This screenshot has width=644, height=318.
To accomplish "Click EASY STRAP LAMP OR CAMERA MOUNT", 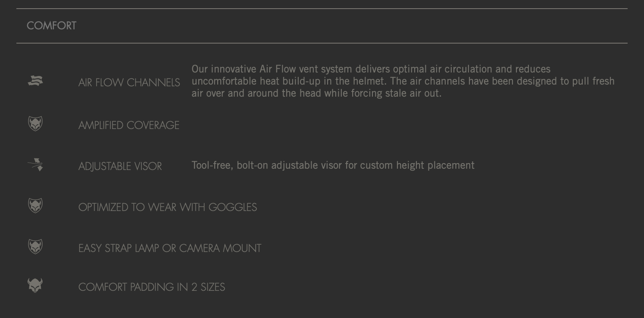I will [x=170, y=248].
